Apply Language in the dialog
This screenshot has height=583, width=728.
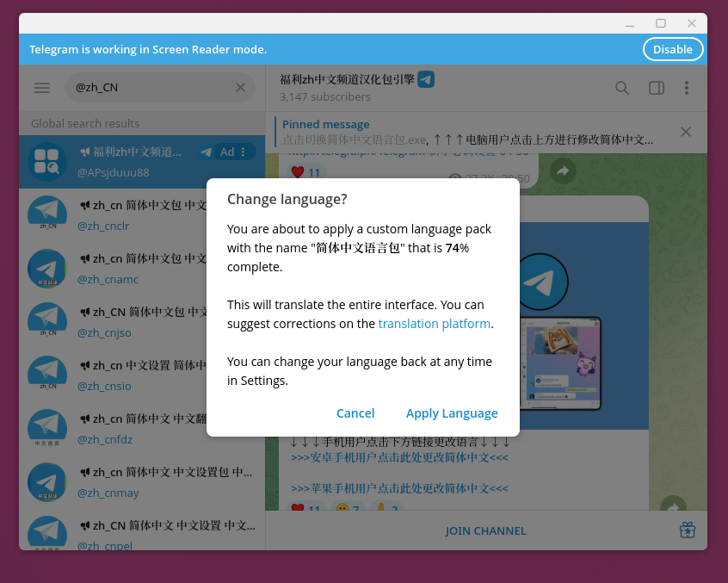[452, 413]
